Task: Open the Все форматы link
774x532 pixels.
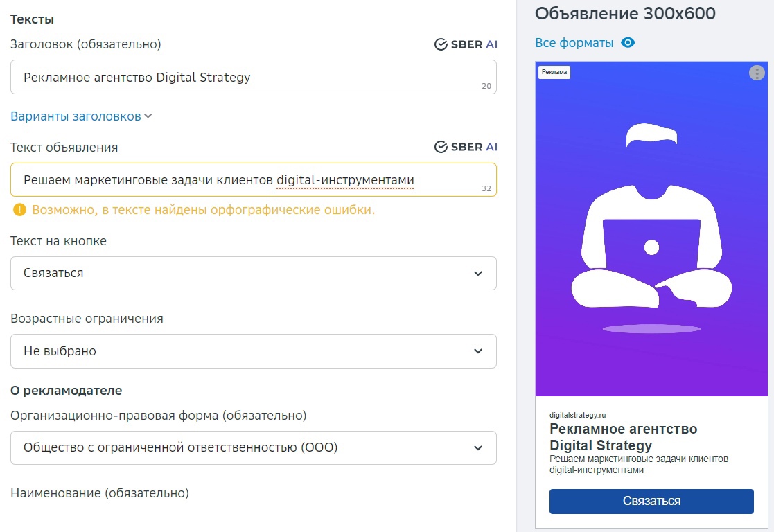Action: (574, 43)
